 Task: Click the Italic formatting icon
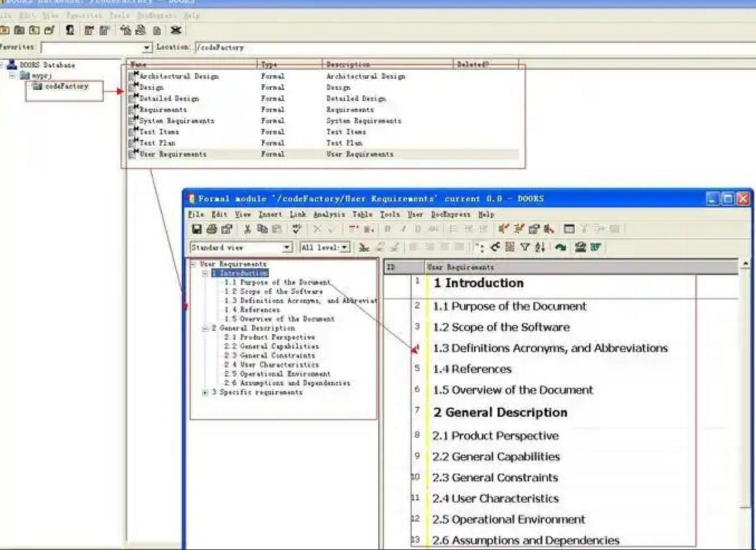click(403, 229)
